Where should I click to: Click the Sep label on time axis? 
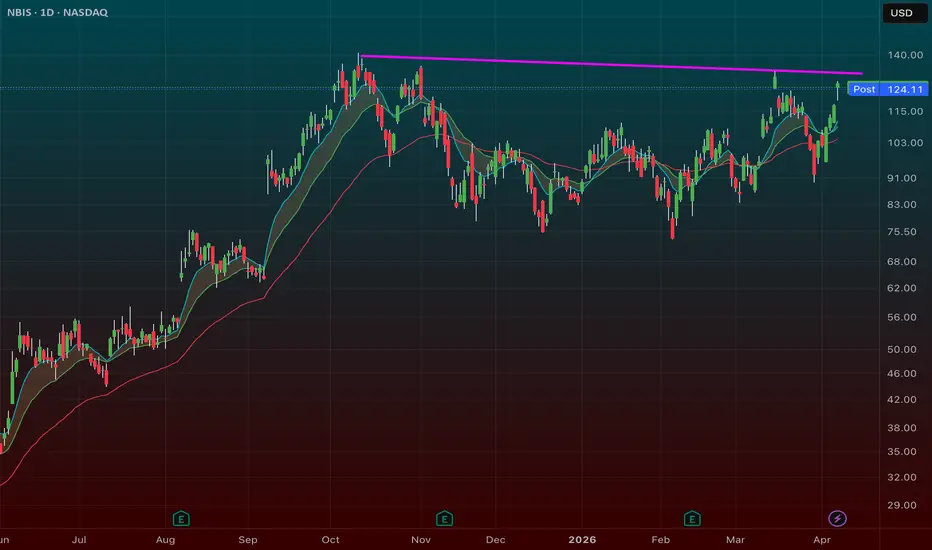click(248, 540)
